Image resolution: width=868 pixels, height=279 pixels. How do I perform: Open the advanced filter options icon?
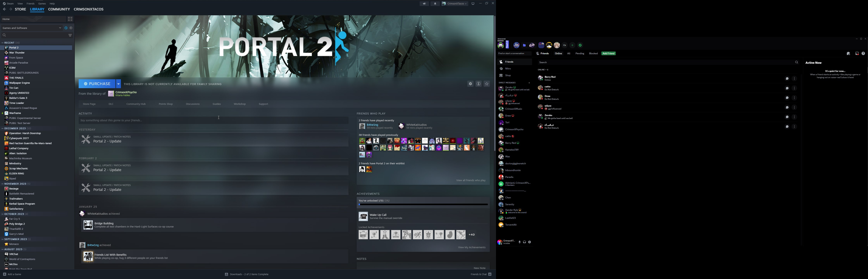70,35
